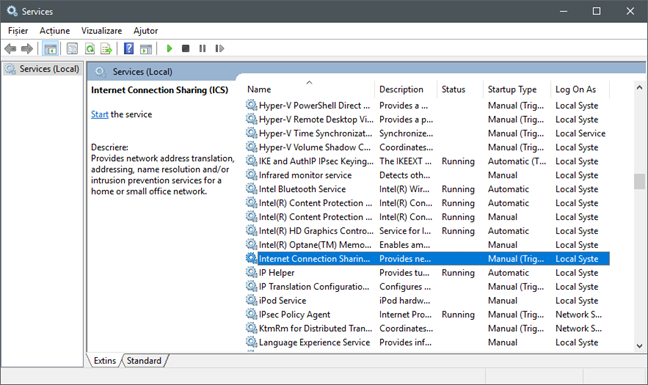Click green Start Service play icon
Screen dimensions: 648x385
pos(169,49)
